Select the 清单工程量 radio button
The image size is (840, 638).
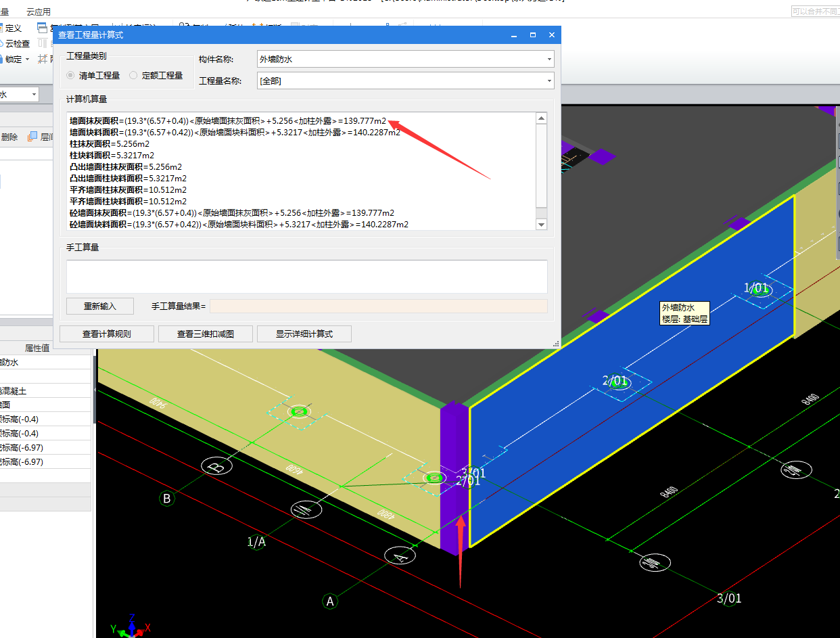coord(71,76)
